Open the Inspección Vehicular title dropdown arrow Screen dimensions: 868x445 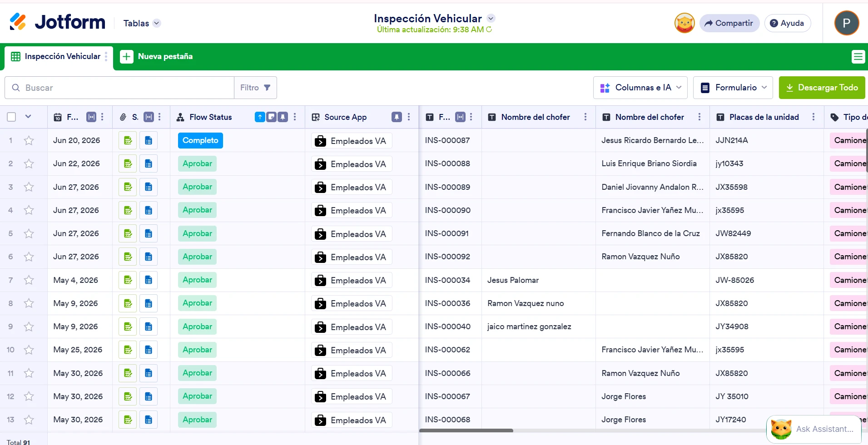click(491, 19)
